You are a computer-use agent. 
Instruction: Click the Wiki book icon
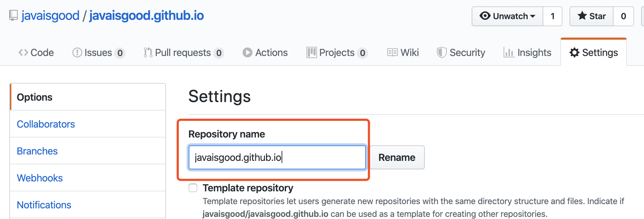point(392,52)
